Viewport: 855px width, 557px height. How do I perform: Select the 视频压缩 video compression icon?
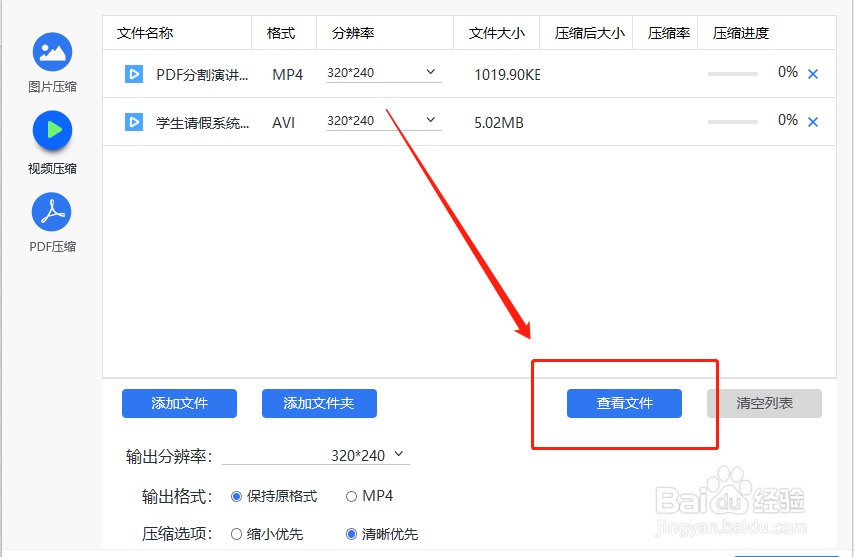tap(52, 130)
